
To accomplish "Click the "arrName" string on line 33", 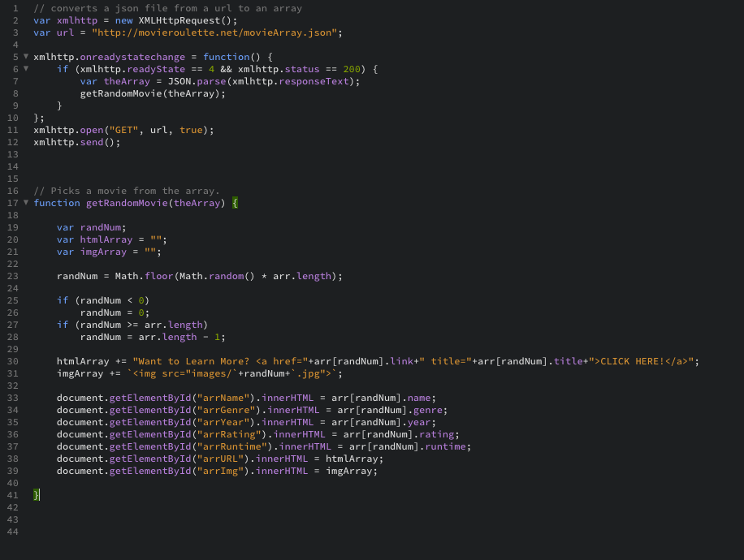I will [223, 398].
